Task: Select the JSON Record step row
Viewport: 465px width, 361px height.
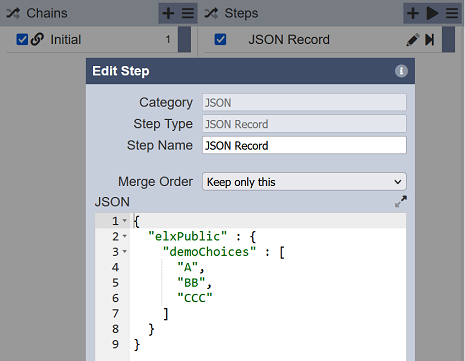Action: (x=323, y=40)
